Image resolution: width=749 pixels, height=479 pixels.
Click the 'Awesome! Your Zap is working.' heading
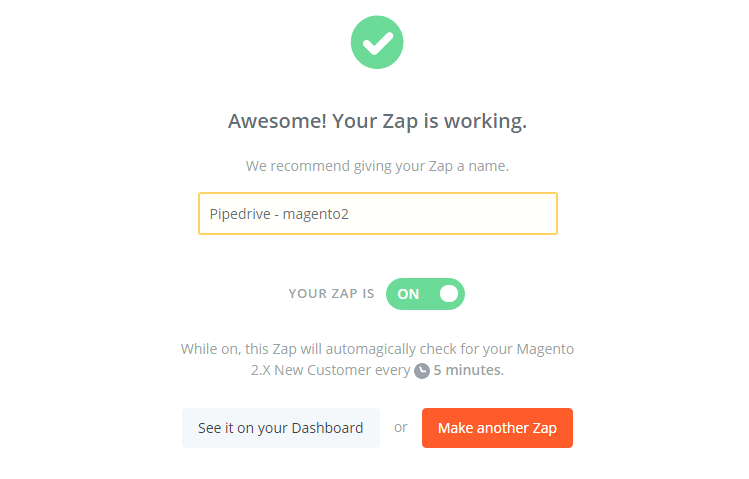377,122
